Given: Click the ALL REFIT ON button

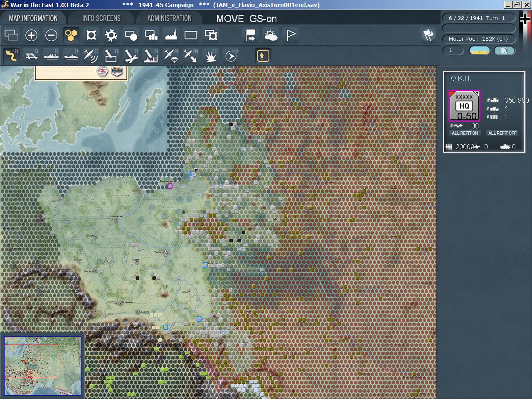Looking at the screenshot, I should click(x=465, y=133).
